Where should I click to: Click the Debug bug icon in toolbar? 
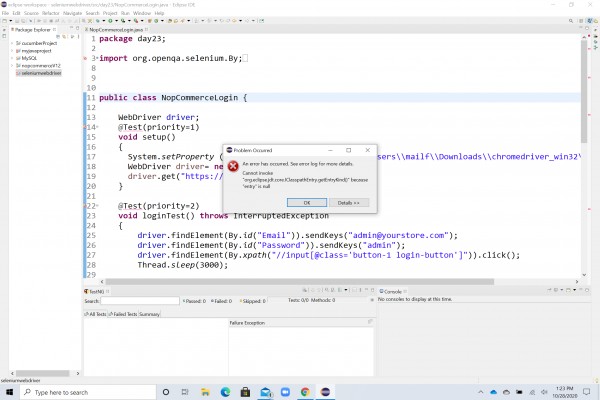tap(98, 21)
